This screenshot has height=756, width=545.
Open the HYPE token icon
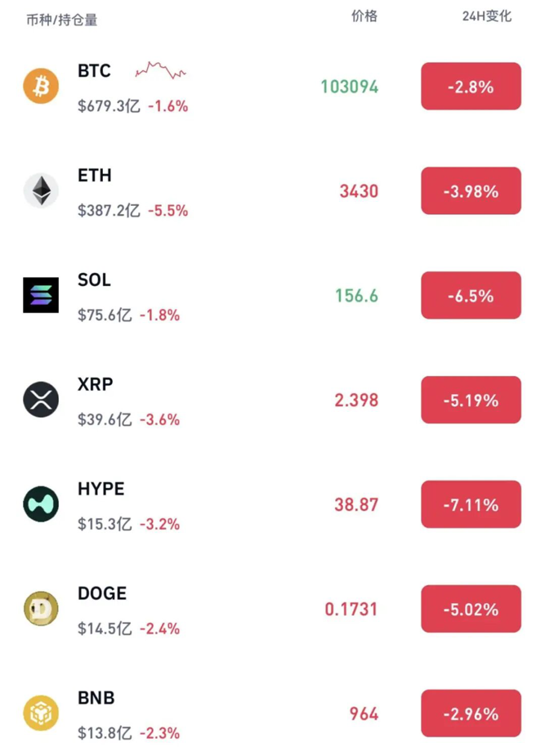pos(41,504)
